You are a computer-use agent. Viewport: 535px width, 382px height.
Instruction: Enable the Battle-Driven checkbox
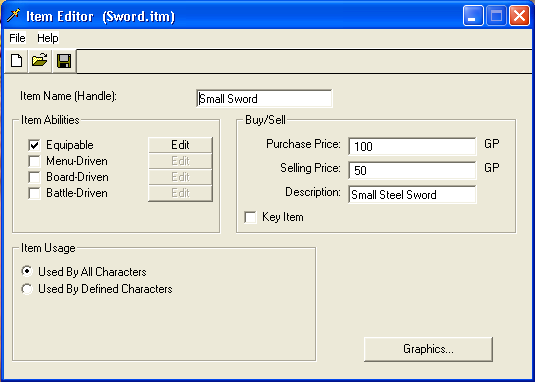point(34,193)
